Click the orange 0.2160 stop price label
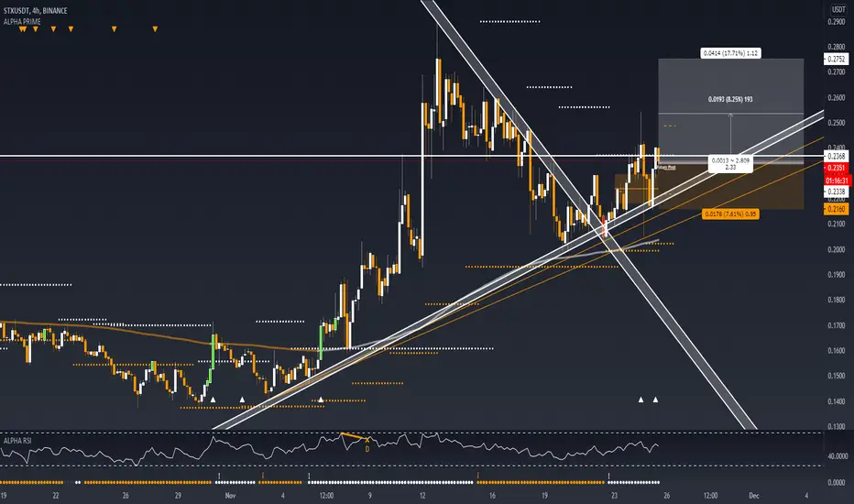 point(836,209)
